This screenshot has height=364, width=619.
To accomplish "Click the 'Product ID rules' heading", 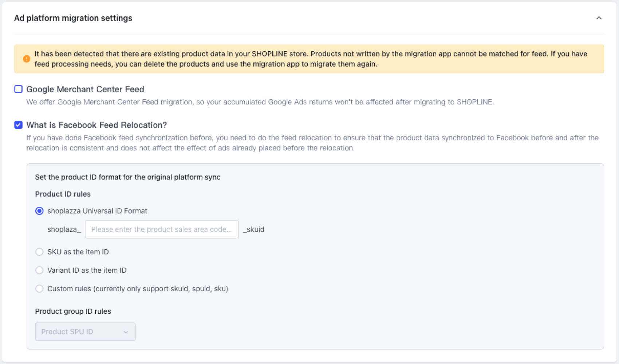I will click(63, 194).
